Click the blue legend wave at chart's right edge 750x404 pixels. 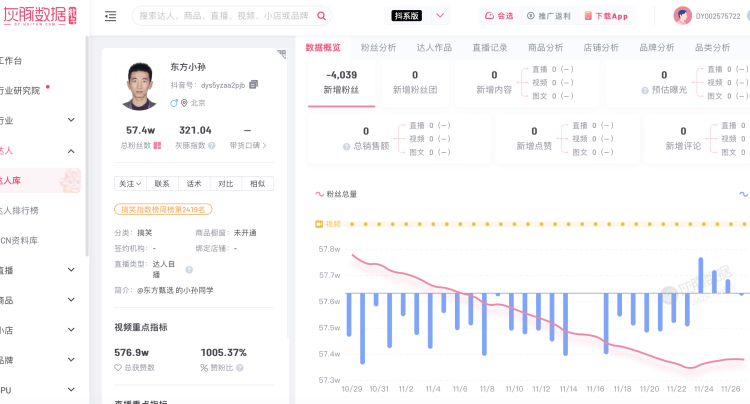pyautogui.click(x=744, y=194)
